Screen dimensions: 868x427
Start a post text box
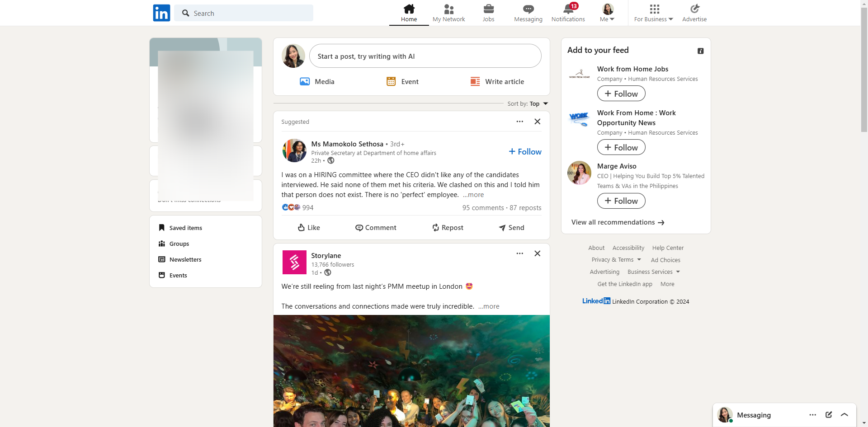click(425, 56)
